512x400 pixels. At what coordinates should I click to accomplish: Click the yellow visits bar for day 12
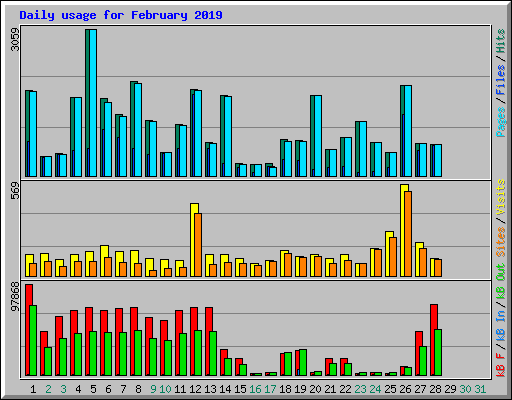click(192, 240)
